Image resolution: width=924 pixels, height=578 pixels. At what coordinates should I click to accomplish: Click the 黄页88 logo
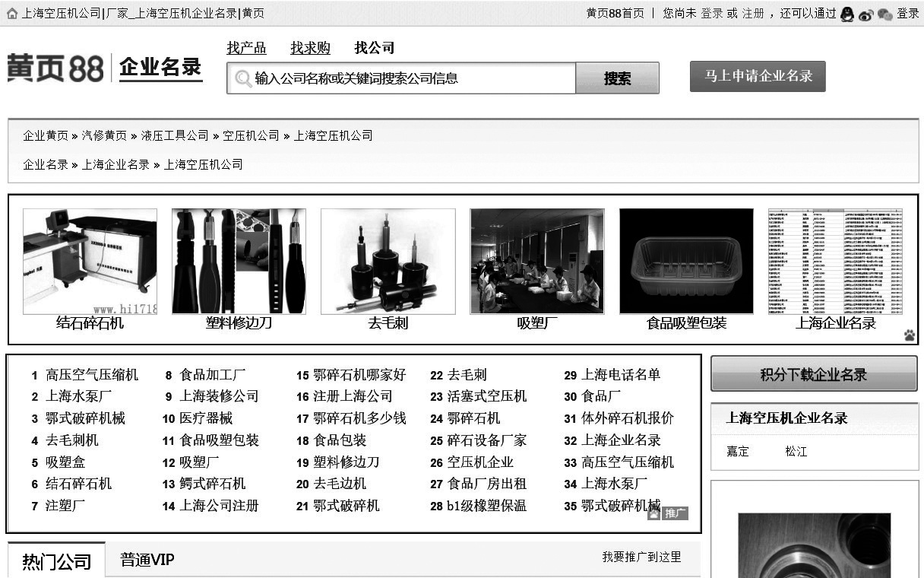(x=55, y=68)
